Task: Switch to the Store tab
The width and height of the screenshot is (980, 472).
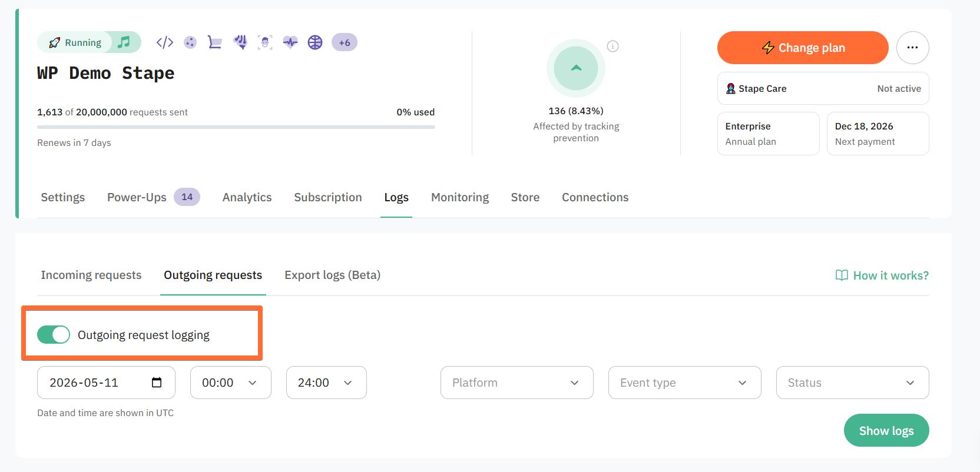Action: (525, 197)
